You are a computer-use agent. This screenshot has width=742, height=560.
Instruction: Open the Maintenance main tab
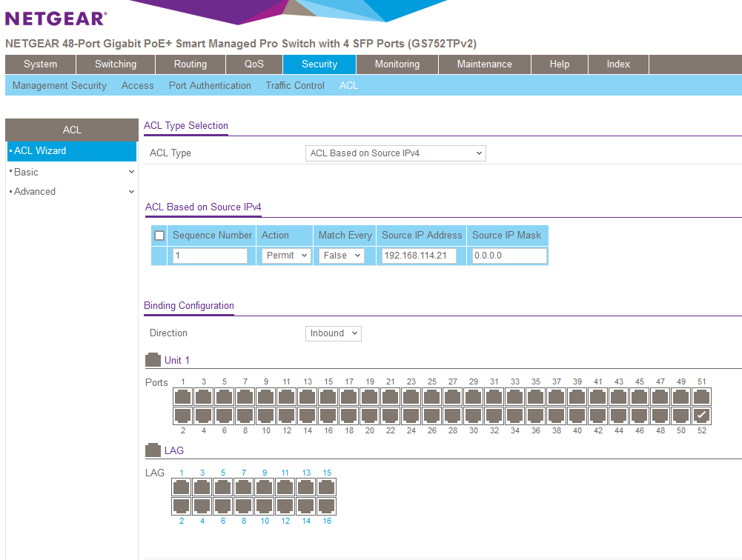tap(485, 64)
